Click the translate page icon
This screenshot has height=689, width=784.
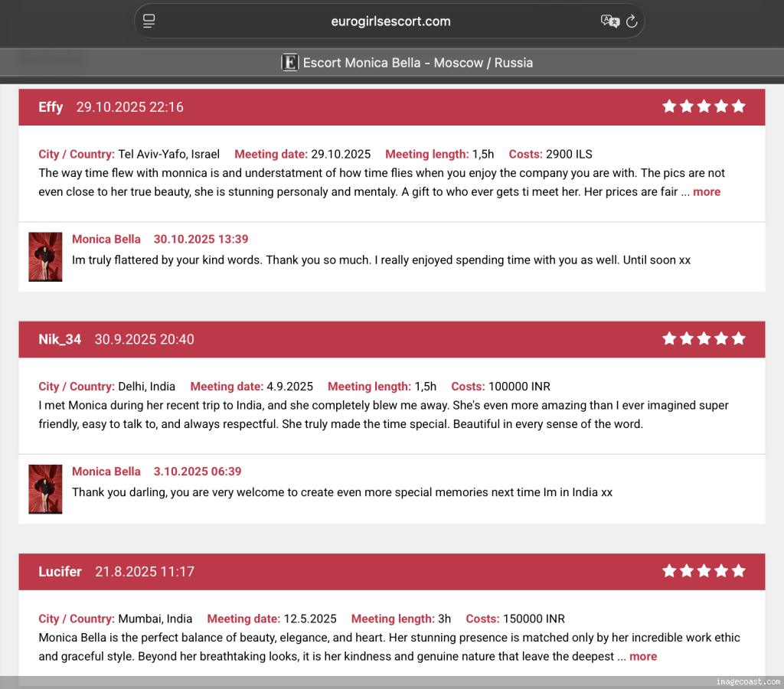pyautogui.click(x=609, y=21)
